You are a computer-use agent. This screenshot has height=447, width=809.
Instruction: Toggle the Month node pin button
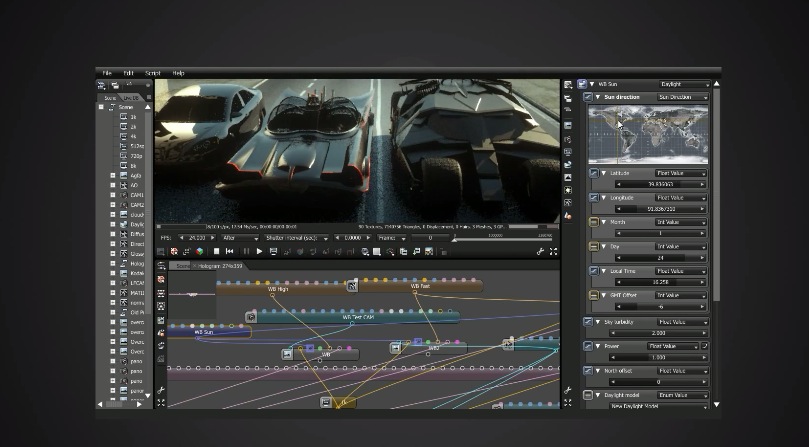pos(594,222)
